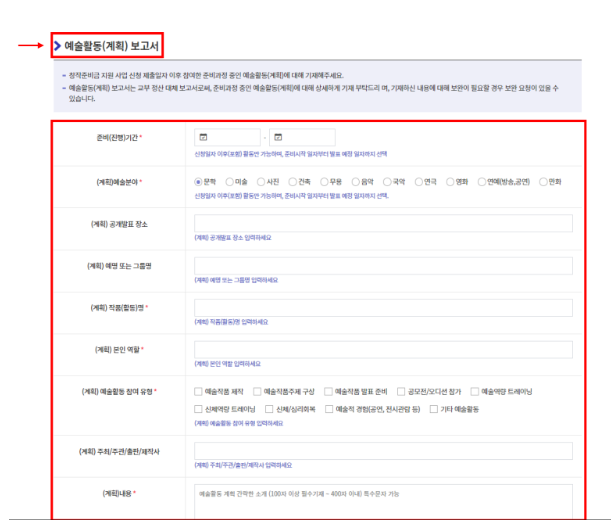Click the (계획)내용 description textarea

click(383, 502)
